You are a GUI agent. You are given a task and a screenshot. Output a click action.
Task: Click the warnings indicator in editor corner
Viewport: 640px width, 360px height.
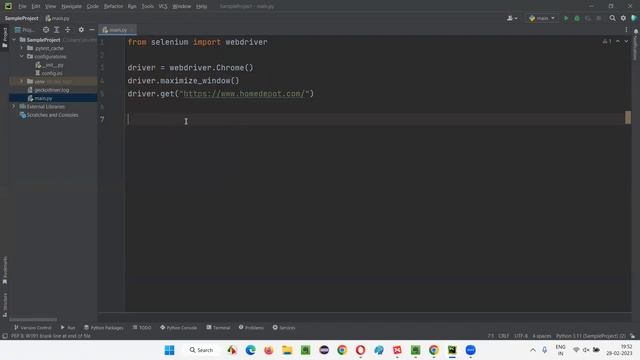(607, 42)
